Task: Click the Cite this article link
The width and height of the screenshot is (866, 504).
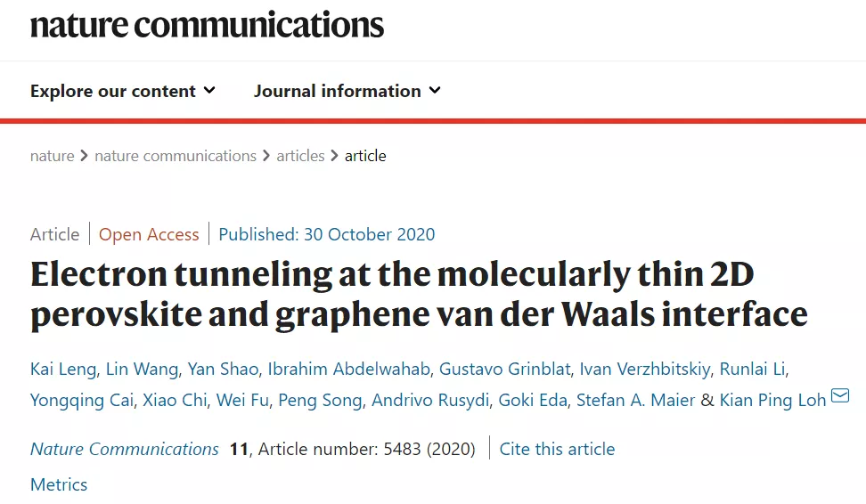Action: 557,449
